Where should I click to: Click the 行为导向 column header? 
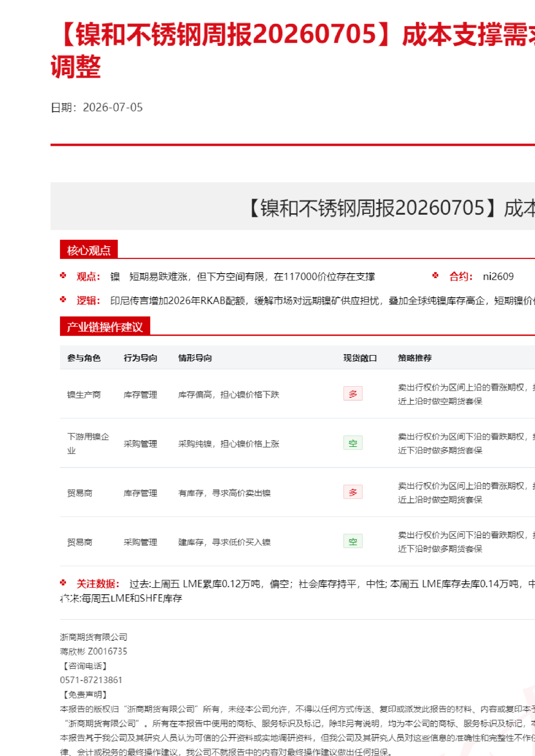(141, 358)
